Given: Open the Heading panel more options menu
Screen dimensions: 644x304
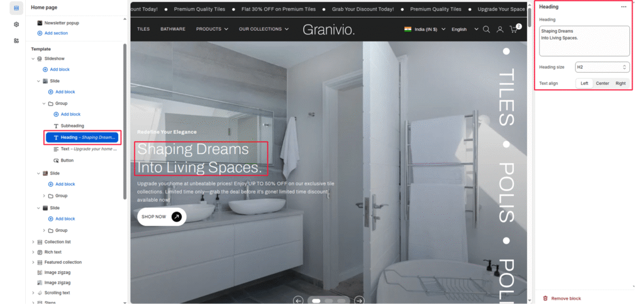Looking at the screenshot, I should pyautogui.click(x=623, y=7).
